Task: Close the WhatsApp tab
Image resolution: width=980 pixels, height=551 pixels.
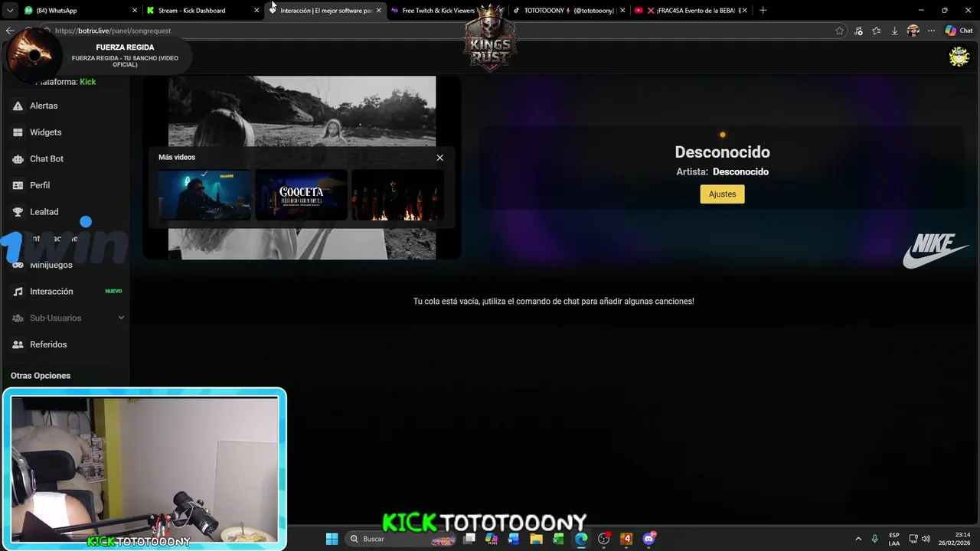Action: point(135,11)
